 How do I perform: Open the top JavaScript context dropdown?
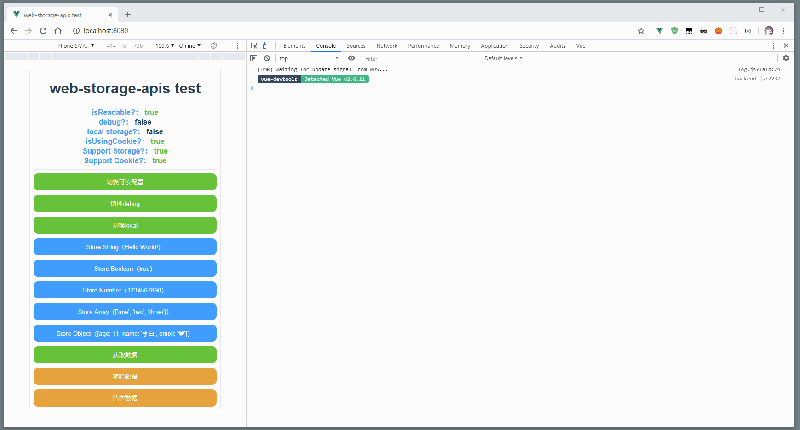pos(309,58)
